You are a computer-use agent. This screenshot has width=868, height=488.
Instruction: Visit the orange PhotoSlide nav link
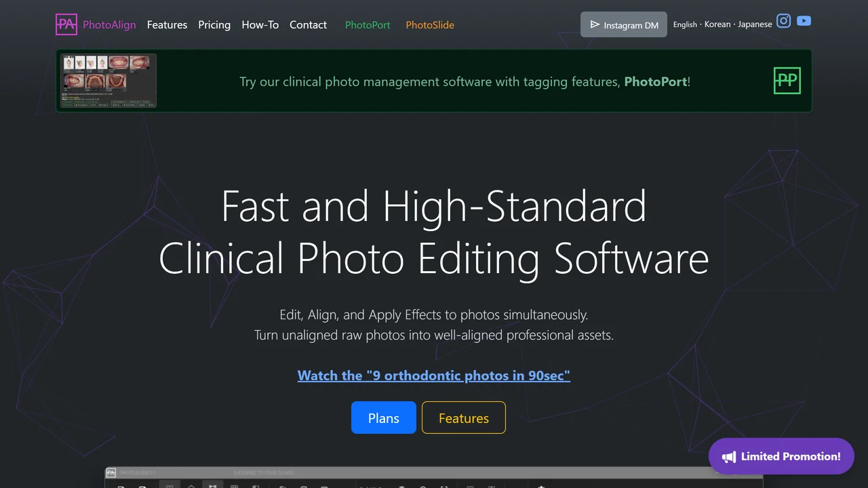[430, 24]
